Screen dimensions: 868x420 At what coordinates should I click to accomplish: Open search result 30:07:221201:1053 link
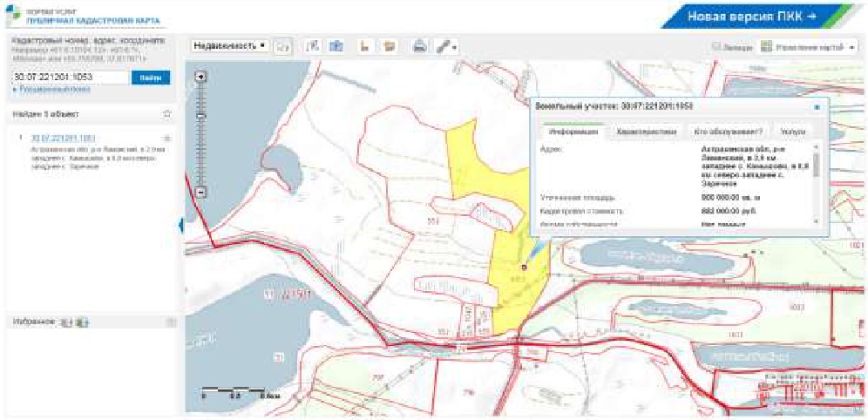pos(64,138)
